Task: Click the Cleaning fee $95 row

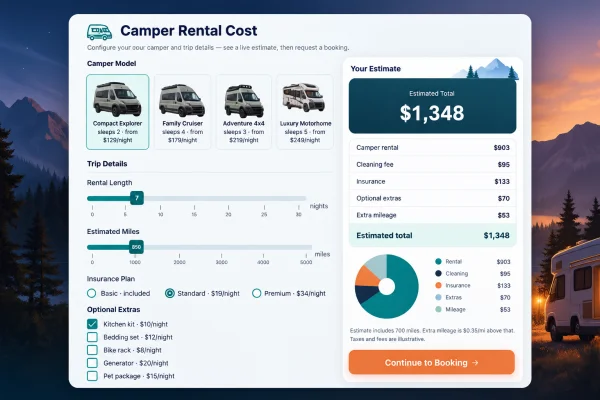Action: click(x=433, y=165)
